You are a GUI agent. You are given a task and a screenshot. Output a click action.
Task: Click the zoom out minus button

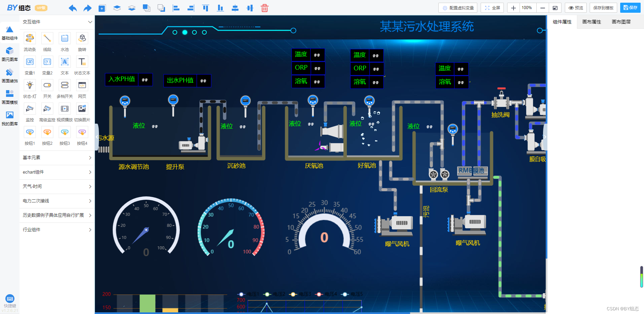click(x=542, y=8)
